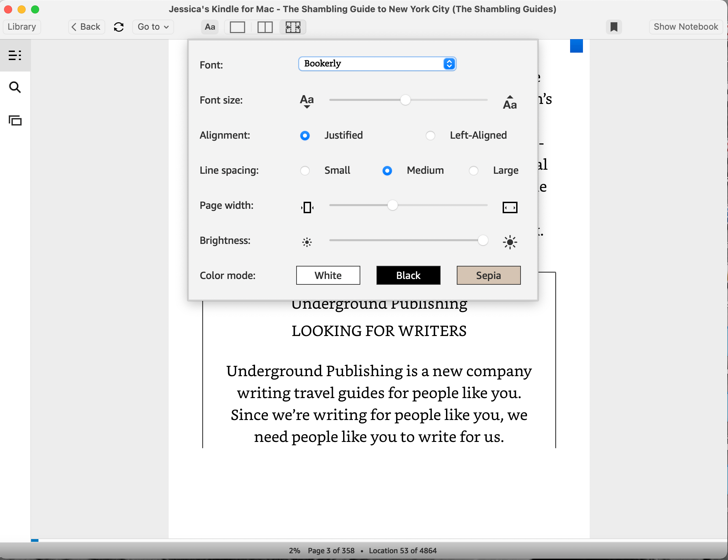This screenshot has width=728, height=560.
Task: Click the font settings Aa button
Action: point(209,27)
